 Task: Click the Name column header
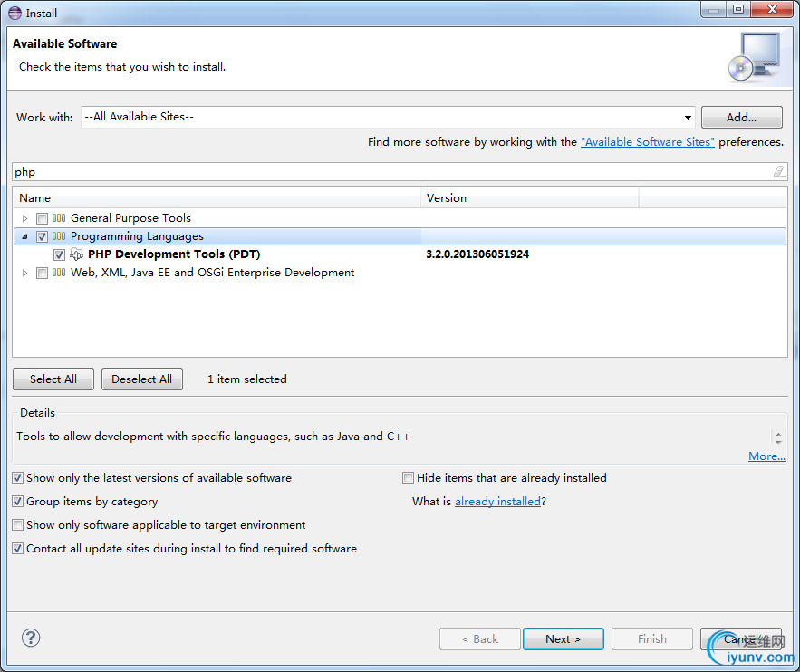(217, 197)
